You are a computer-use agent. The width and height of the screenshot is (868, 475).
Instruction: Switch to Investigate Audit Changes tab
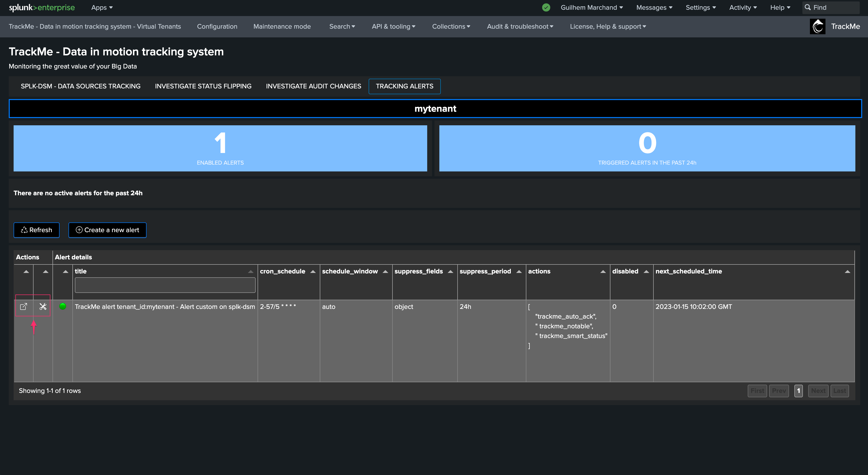click(x=313, y=86)
